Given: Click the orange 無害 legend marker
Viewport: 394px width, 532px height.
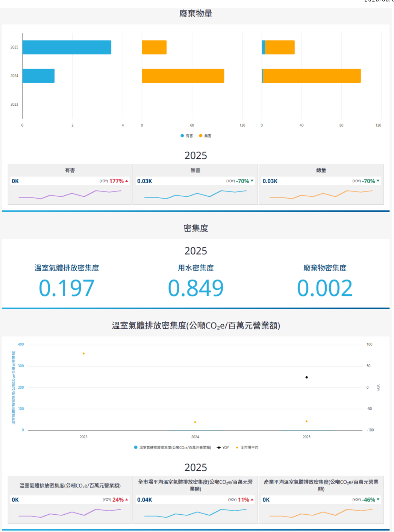Looking at the screenshot, I should pos(201,136).
